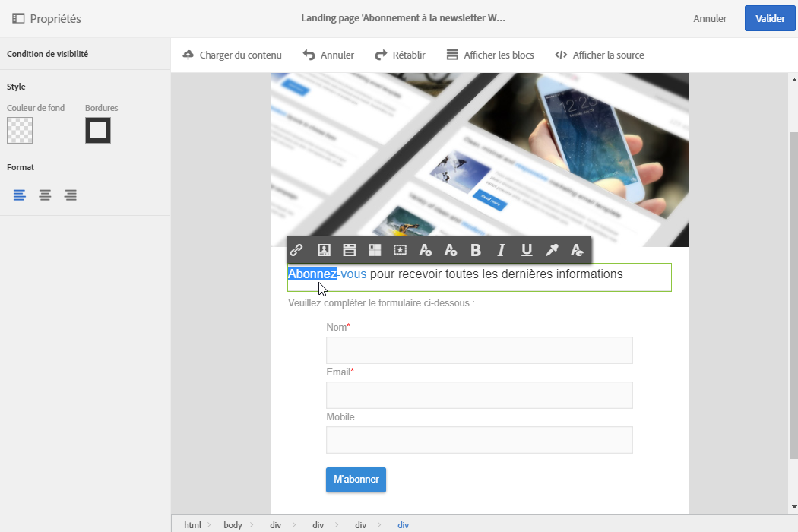Click the M'abonner button
The height and width of the screenshot is (532, 798).
click(356, 480)
